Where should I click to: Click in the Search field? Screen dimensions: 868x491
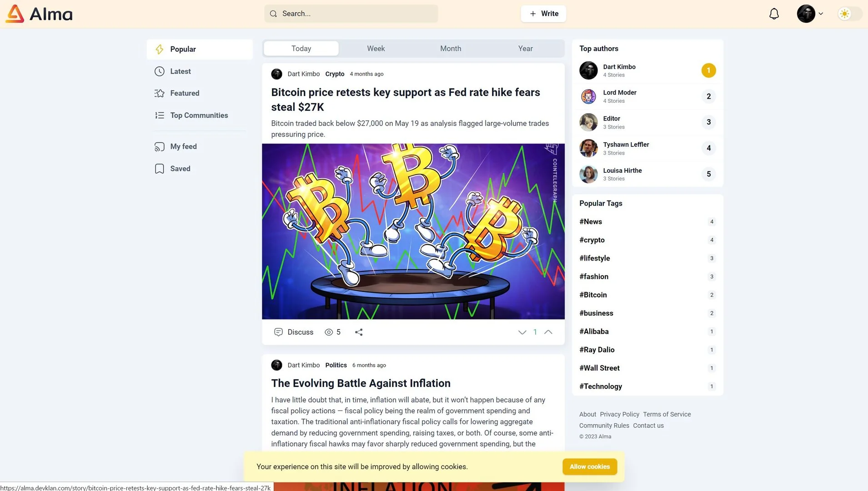coord(351,14)
